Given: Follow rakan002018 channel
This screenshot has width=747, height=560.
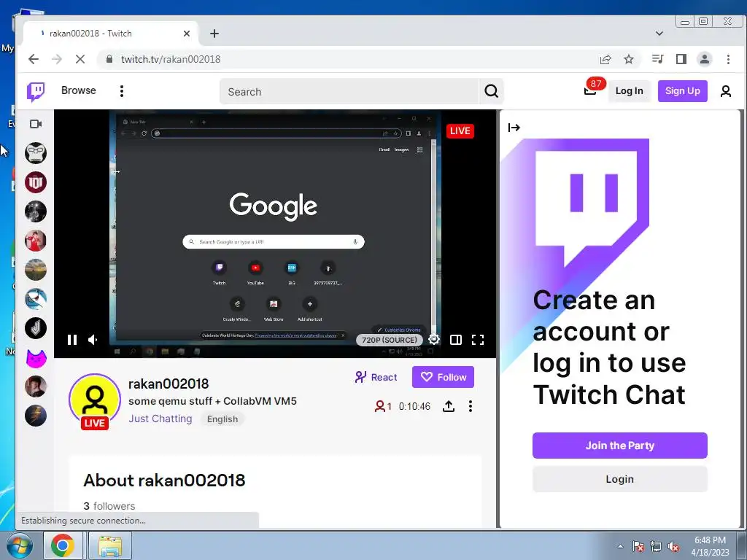Looking at the screenshot, I should coord(443,377).
